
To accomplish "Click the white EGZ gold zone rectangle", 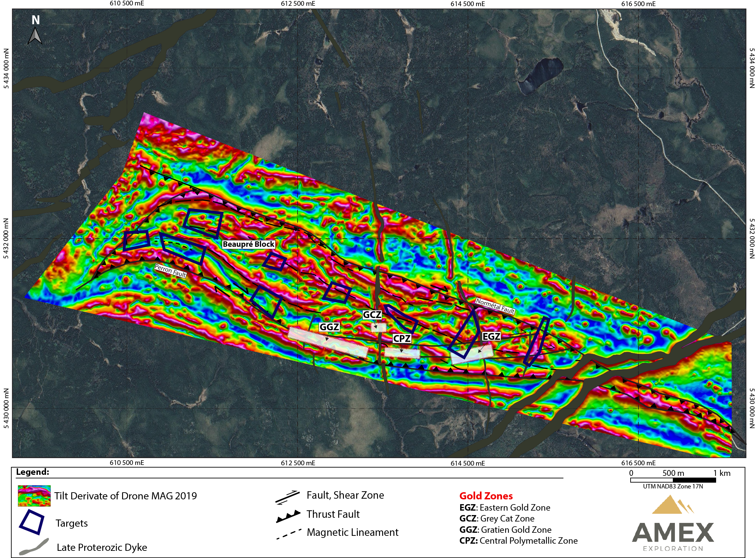I will coord(472,355).
